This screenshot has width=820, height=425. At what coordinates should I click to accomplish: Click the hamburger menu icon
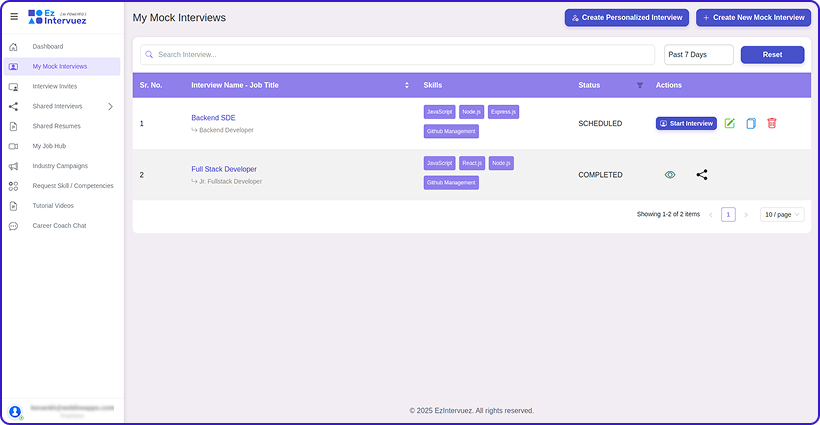click(x=14, y=17)
